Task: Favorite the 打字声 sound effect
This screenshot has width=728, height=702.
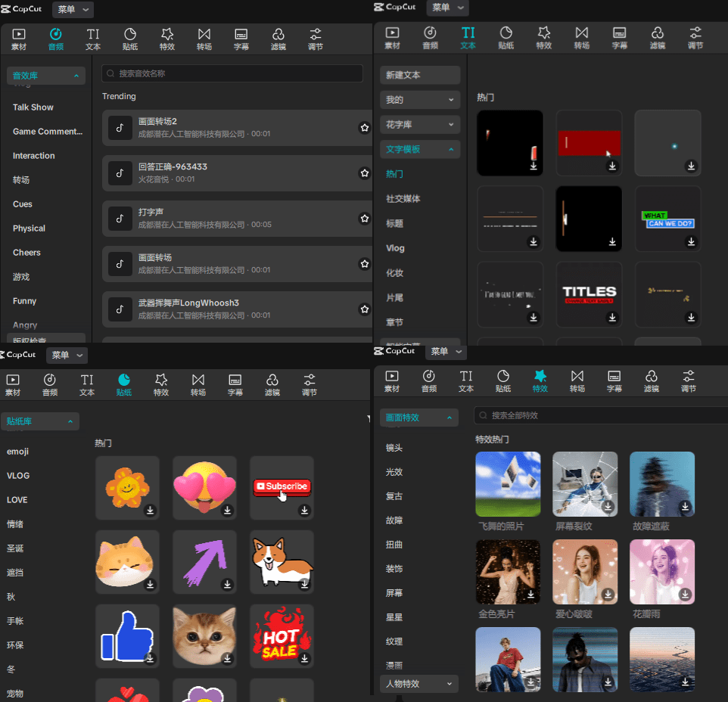Action: (x=364, y=219)
